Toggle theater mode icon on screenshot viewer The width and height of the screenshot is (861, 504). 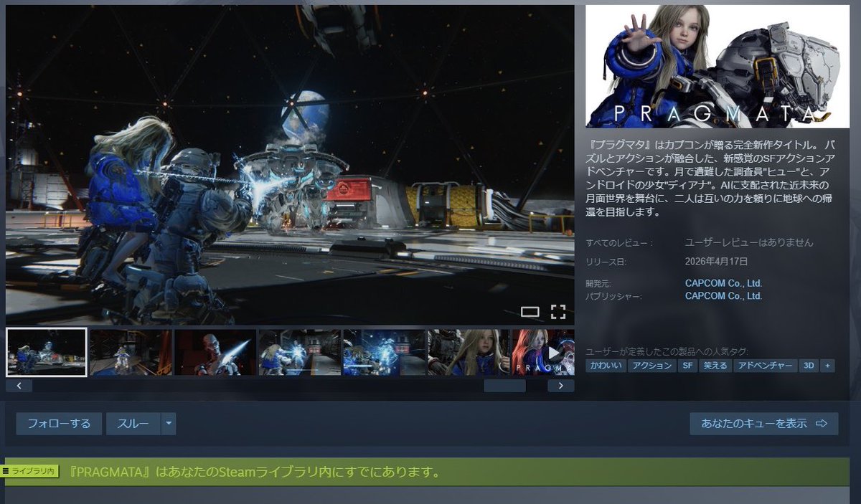(530, 311)
